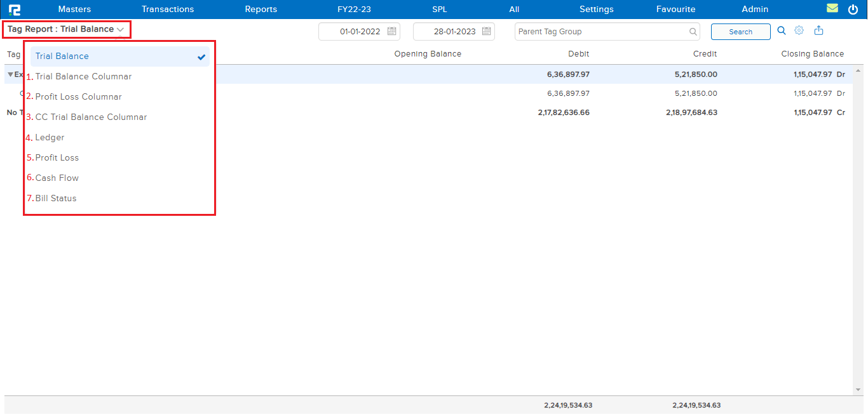Open report settings gear icon
The width and height of the screenshot is (868, 417).
799,30
